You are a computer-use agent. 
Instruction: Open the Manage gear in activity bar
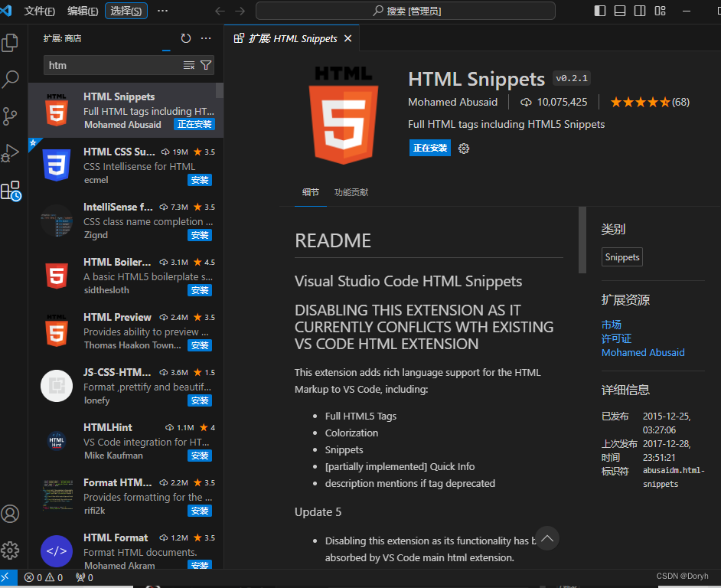tap(10, 550)
